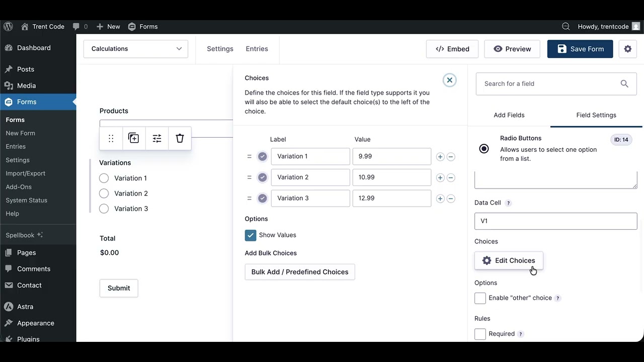This screenshot has height=362, width=644.
Task: Add a choice after Variation 1
Action: [x=440, y=157]
